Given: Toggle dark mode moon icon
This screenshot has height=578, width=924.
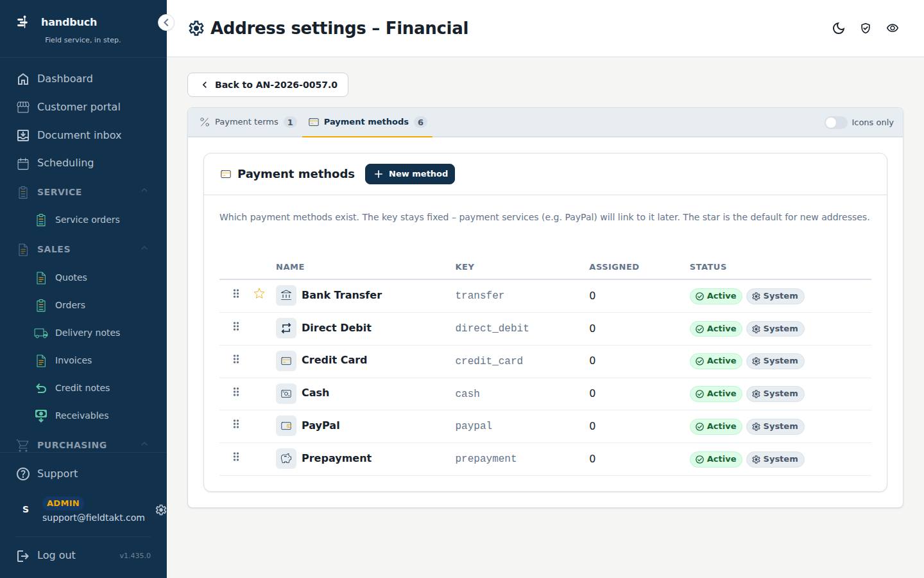Looking at the screenshot, I should (x=839, y=28).
